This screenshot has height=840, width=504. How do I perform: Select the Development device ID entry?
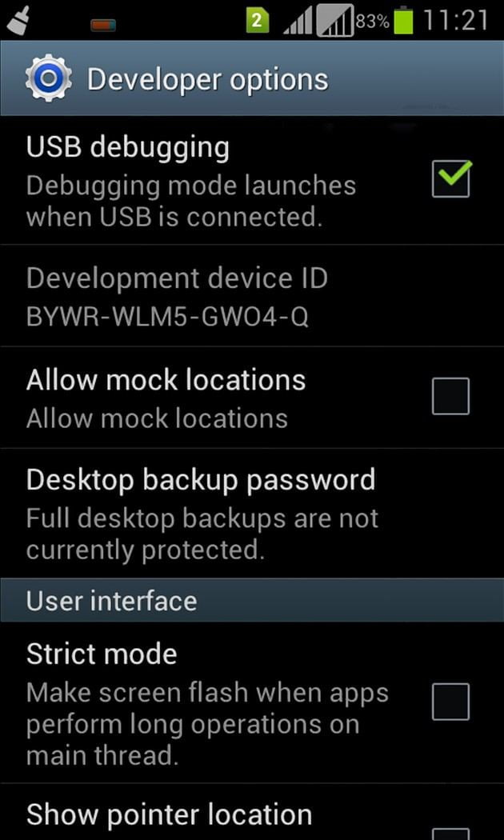252,296
